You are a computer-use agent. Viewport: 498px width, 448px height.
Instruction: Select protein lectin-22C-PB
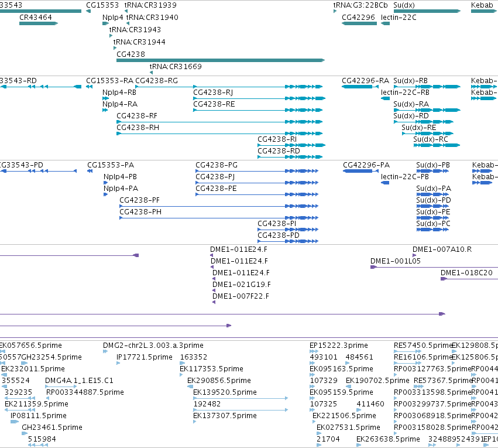(404, 177)
